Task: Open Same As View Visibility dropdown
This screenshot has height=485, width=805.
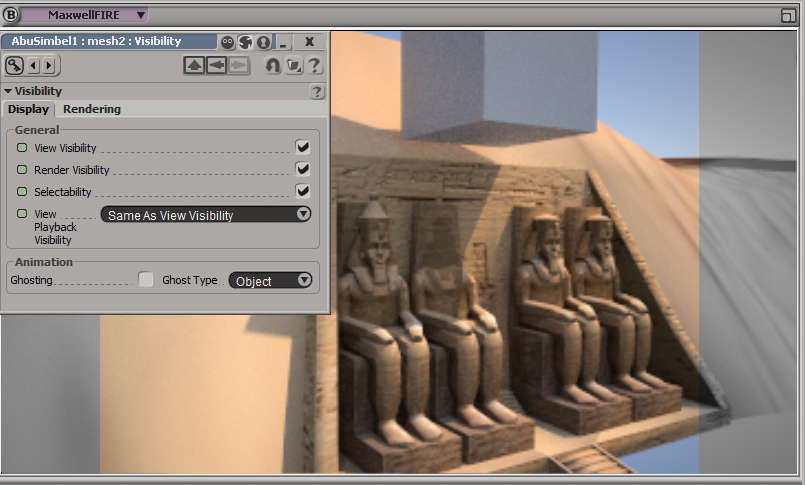Action: (206, 215)
